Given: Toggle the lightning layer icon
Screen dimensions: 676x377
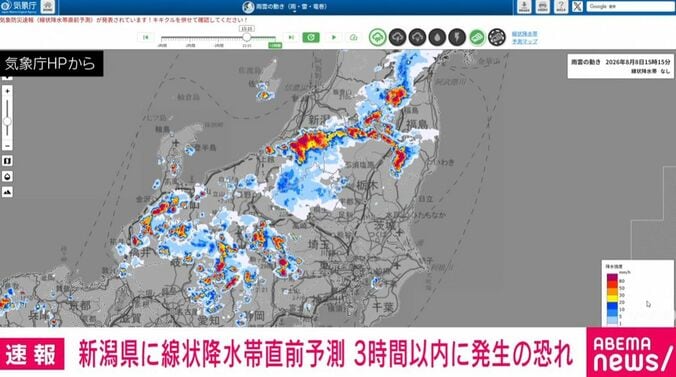Looking at the screenshot, I should pos(457,38).
